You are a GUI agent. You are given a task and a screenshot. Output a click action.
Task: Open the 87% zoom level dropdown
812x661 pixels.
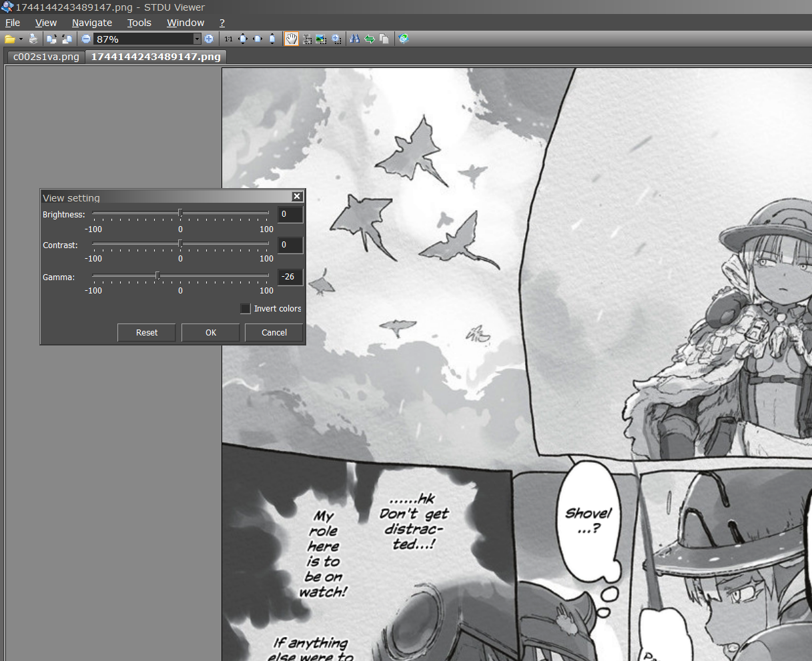click(197, 39)
